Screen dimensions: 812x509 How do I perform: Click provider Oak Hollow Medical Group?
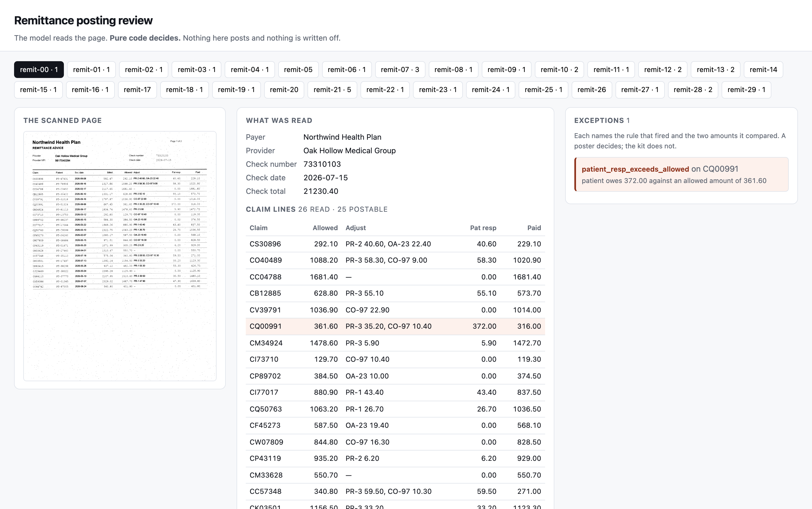click(349, 151)
